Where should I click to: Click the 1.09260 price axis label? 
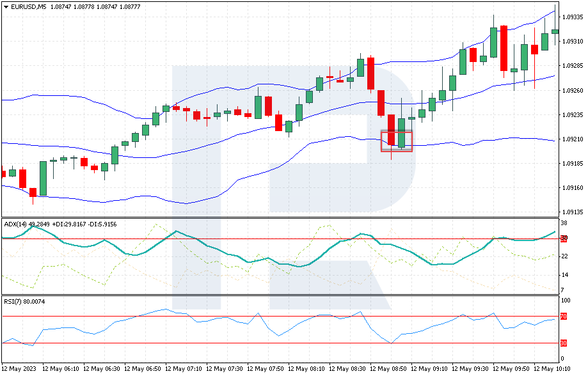coord(572,90)
